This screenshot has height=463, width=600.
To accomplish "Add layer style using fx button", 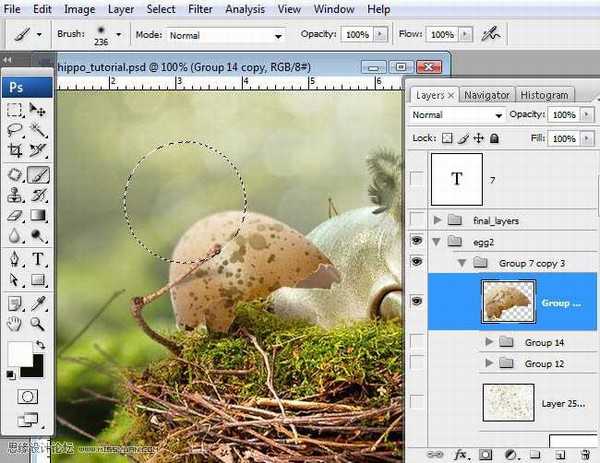I will click(461, 454).
